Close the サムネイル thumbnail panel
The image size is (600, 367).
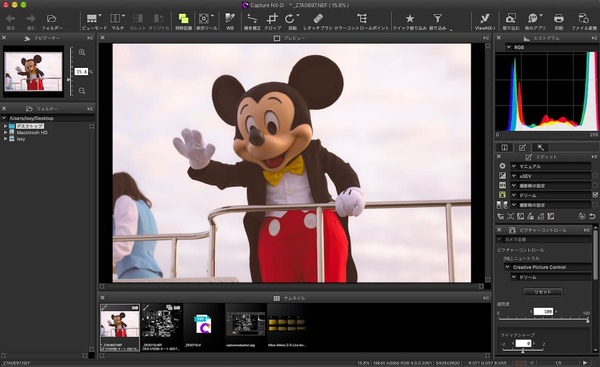pyautogui.click(x=102, y=297)
